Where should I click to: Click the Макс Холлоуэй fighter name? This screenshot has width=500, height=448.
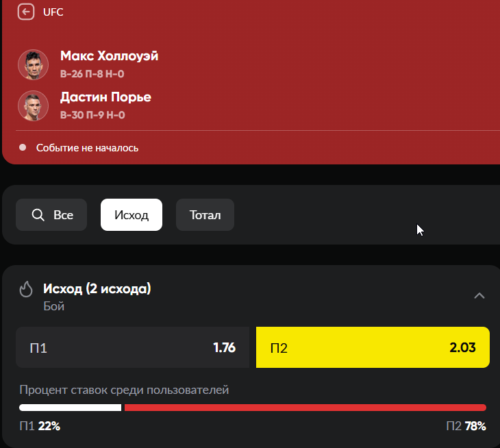click(x=110, y=56)
